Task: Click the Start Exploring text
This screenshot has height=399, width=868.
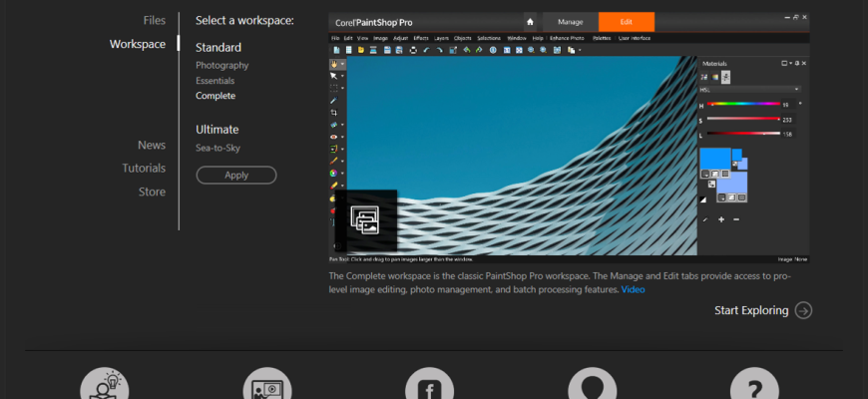Action: tap(751, 310)
